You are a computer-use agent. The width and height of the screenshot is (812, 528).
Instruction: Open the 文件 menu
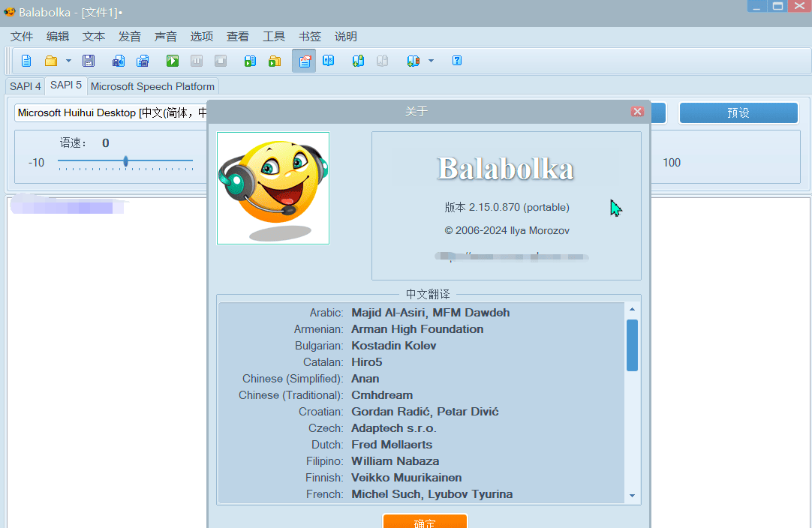click(x=22, y=37)
